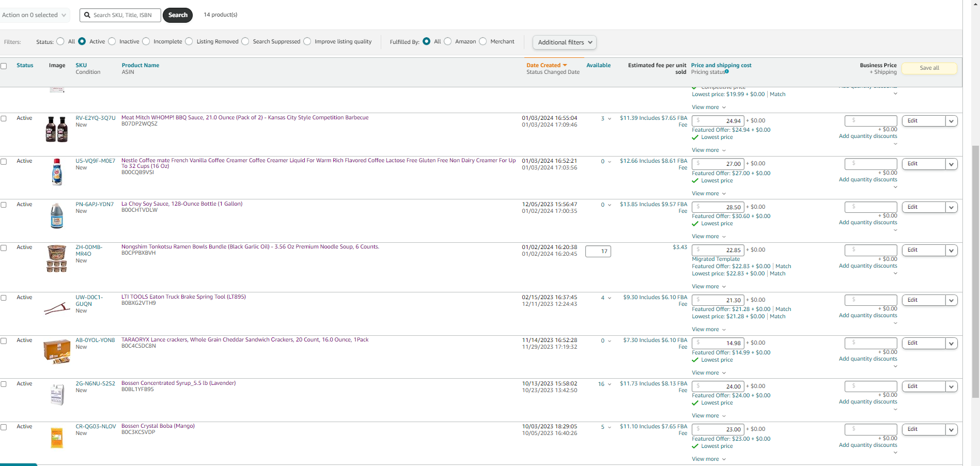Click Add quantity discounts for Lance crackers row
Viewport: 980px width, 466px height.
(868, 359)
